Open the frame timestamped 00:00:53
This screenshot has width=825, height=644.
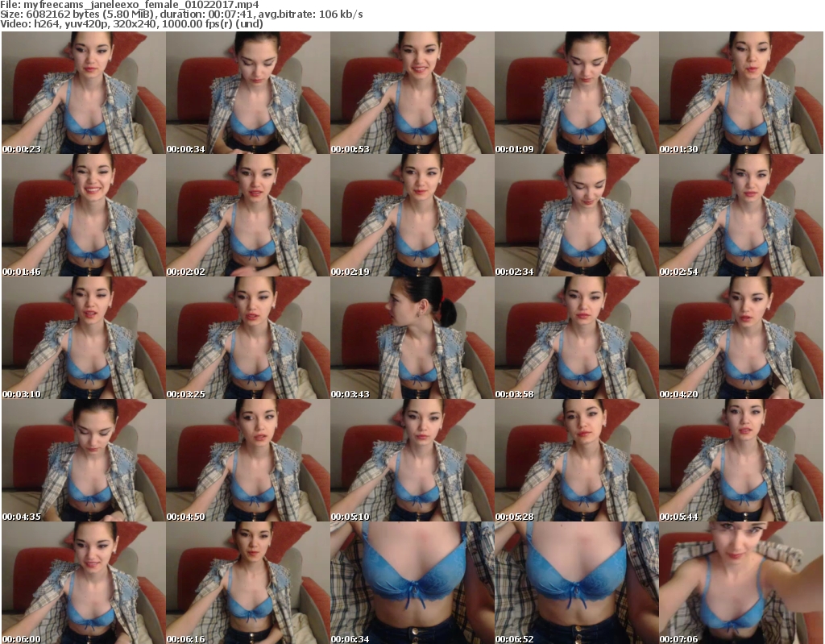tap(412, 93)
